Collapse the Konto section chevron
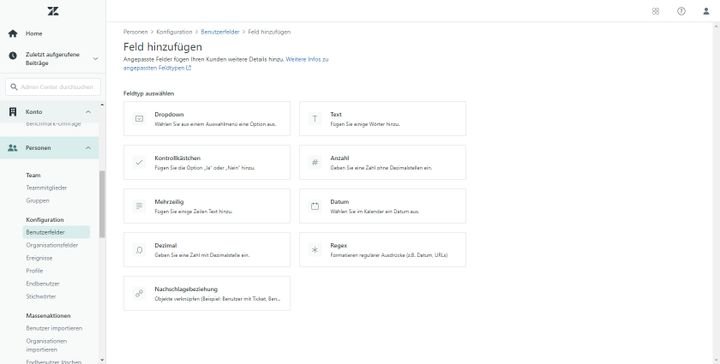This screenshot has height=364, width=720. [88, 112]
